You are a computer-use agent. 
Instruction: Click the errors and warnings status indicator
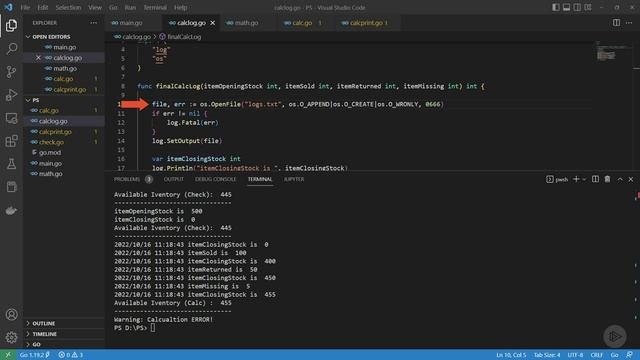71,355
